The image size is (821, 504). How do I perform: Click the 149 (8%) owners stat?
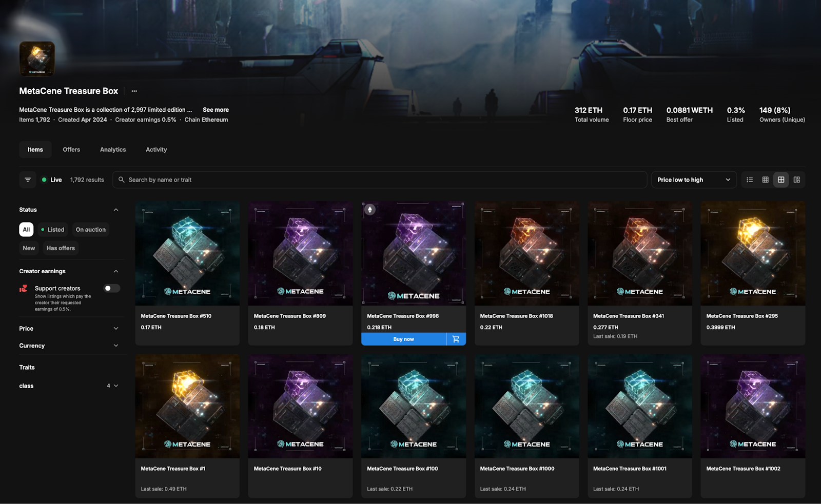click(782, 115)
